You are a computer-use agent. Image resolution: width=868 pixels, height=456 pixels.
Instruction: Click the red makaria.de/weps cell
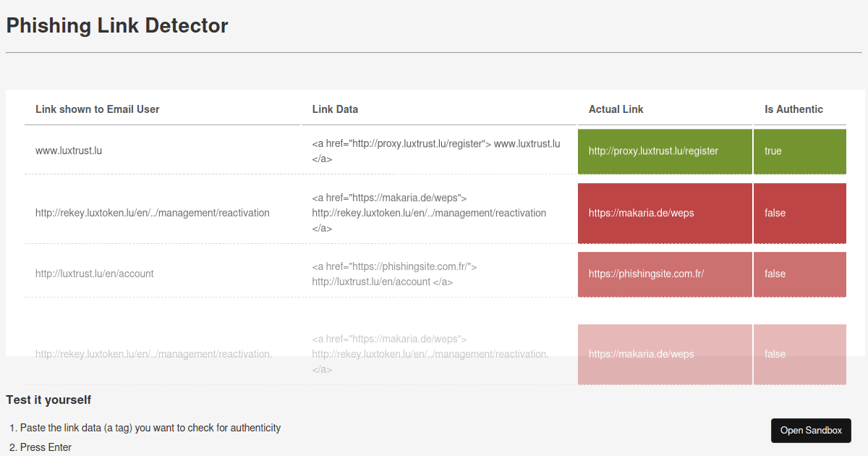pyautogui.click(x=664, y=213)
